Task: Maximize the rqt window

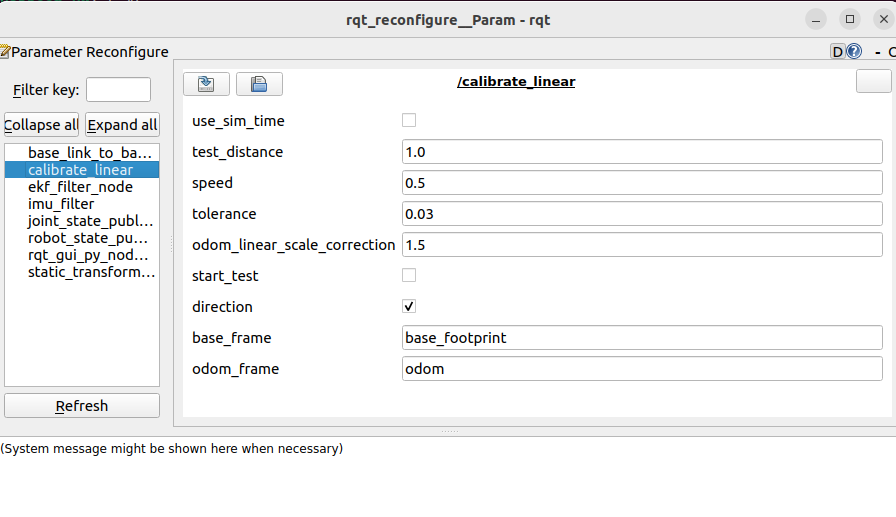Action: pos(850,19)
